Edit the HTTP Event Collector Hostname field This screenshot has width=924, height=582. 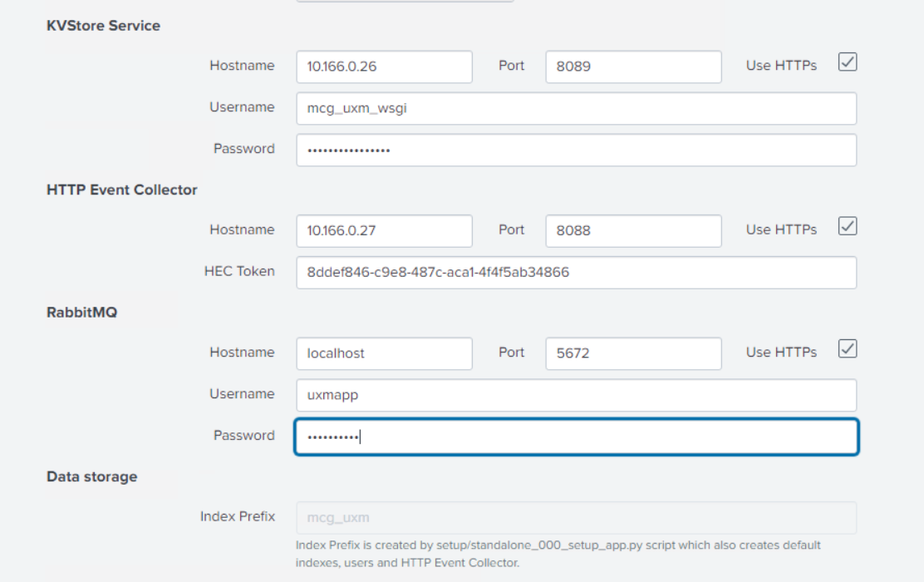(x=384, y=230)
